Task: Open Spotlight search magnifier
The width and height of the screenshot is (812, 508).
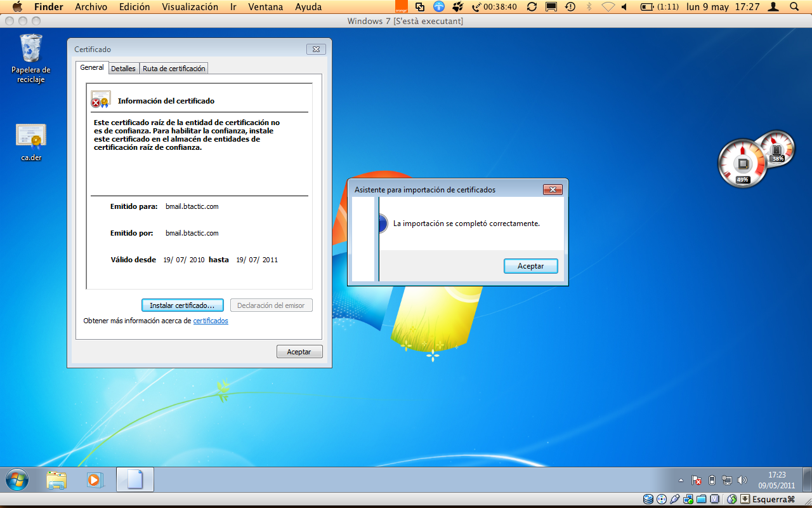Action: tap(794, 7)
